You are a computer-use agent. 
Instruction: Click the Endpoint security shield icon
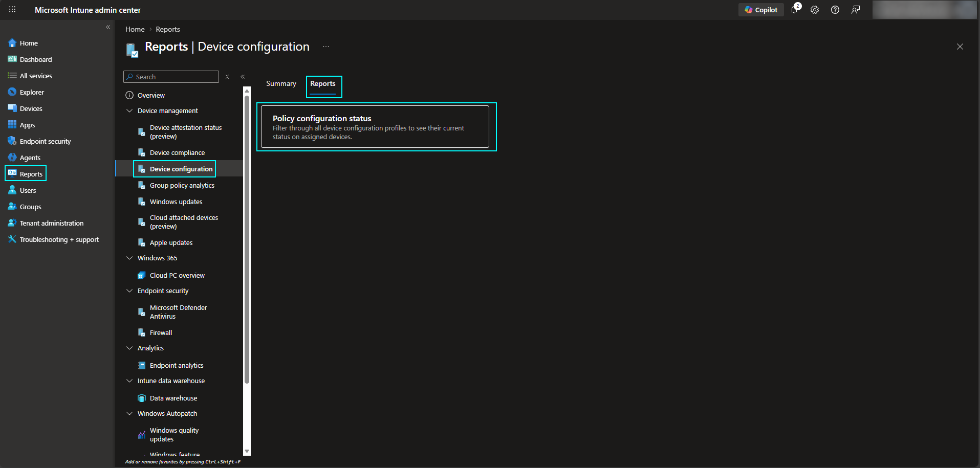coord(12,141)
